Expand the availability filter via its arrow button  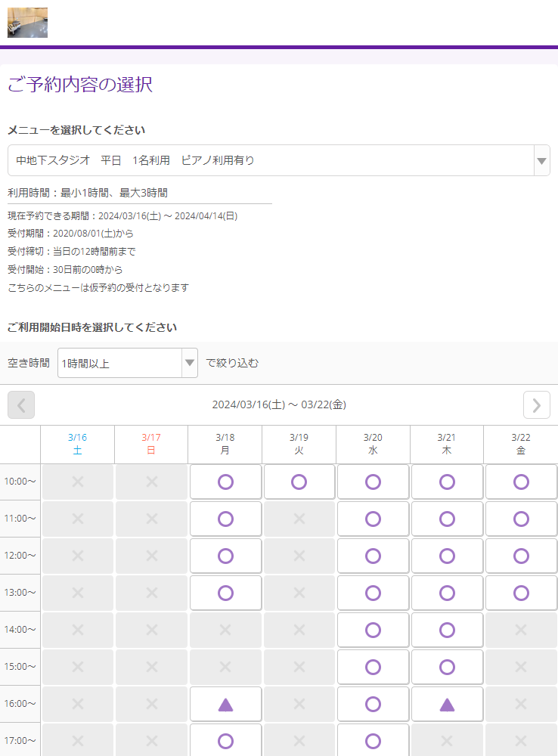click(x=190, y=363)
